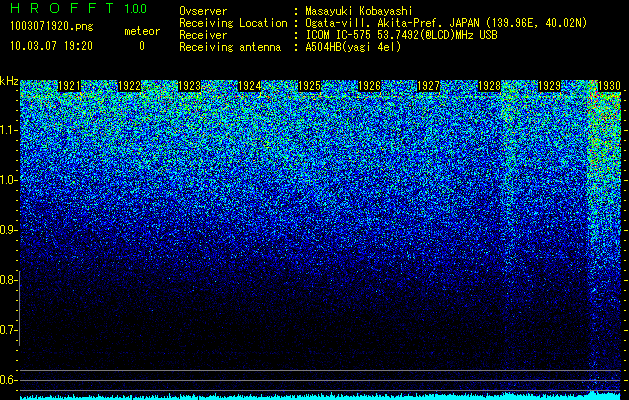Click the Ogata-vill. Akita-Pref. JAPAN location text
Image resolution: width=629 pixels, height=400 pixels.
point(446,23)
